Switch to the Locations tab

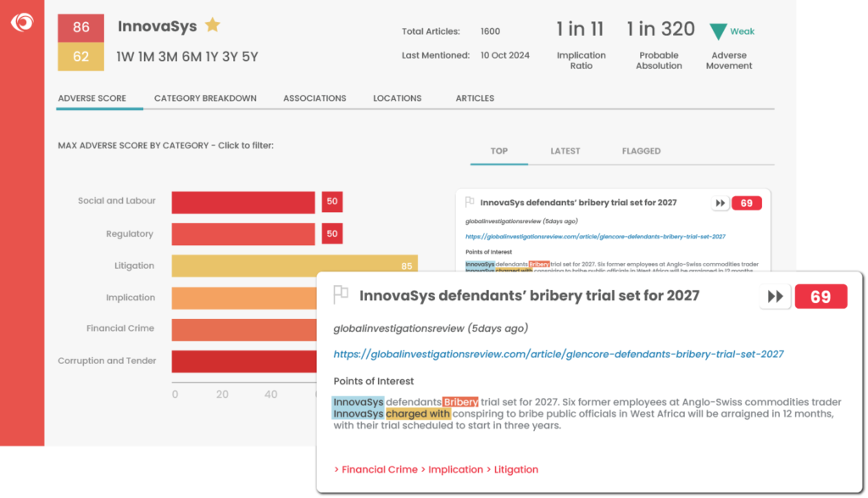pyautogui.click(x=397, y=98)
